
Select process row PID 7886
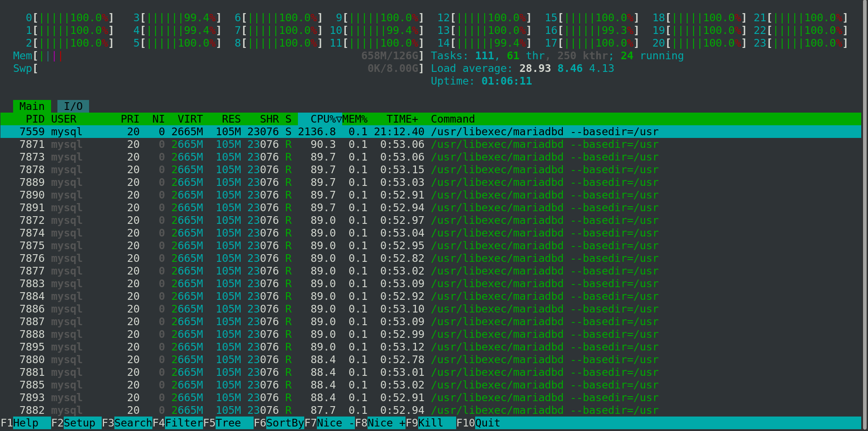pyautogui.click(x=431, y=309)
